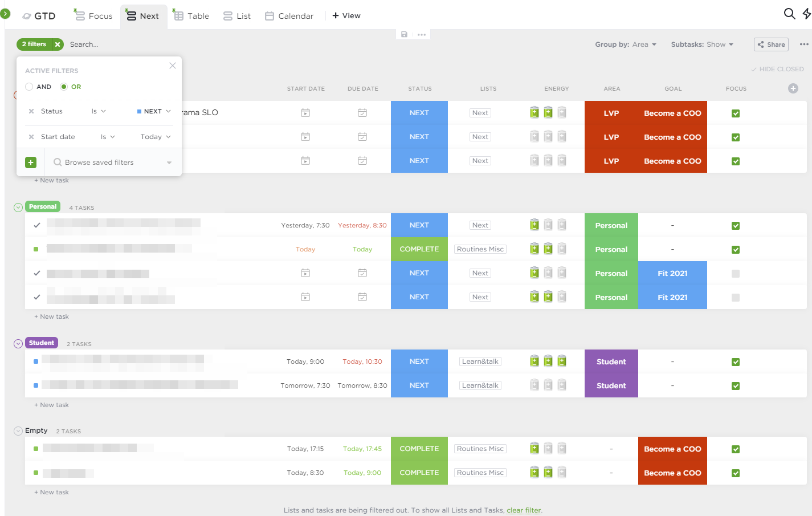
Task: Set start date for rama SLO task
Action: point(305,113)
